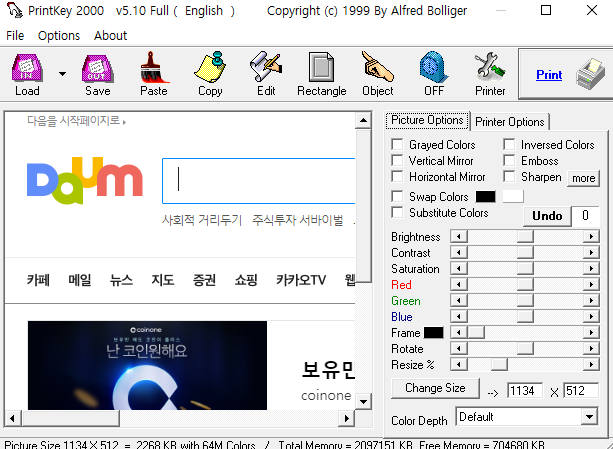Click the Frame slider right arrow

[x=591, y=333]
